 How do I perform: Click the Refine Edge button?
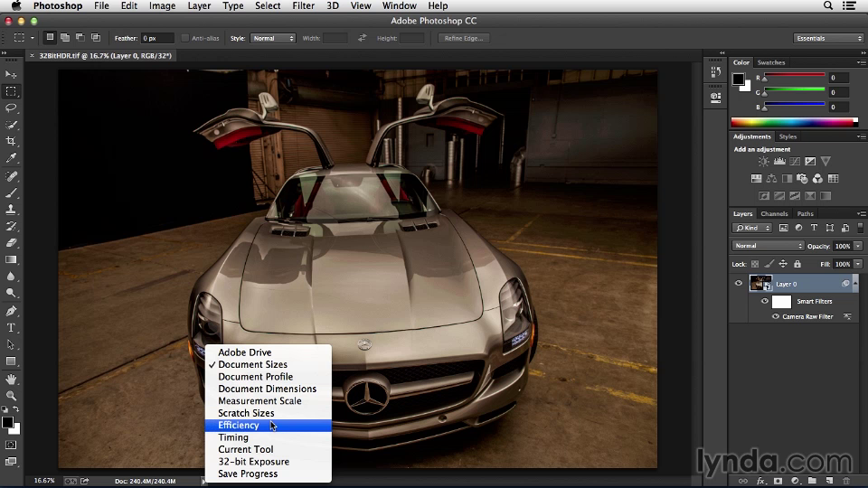tap(464, 38)
